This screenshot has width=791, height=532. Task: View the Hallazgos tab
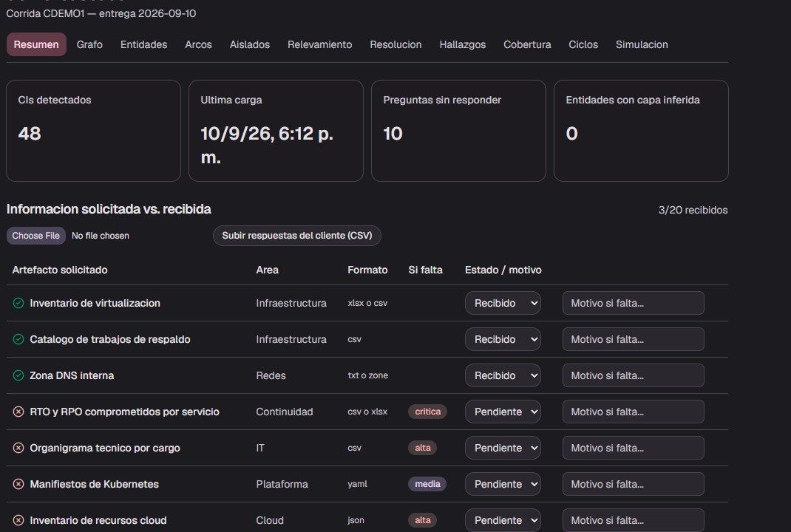click(463, 44)
